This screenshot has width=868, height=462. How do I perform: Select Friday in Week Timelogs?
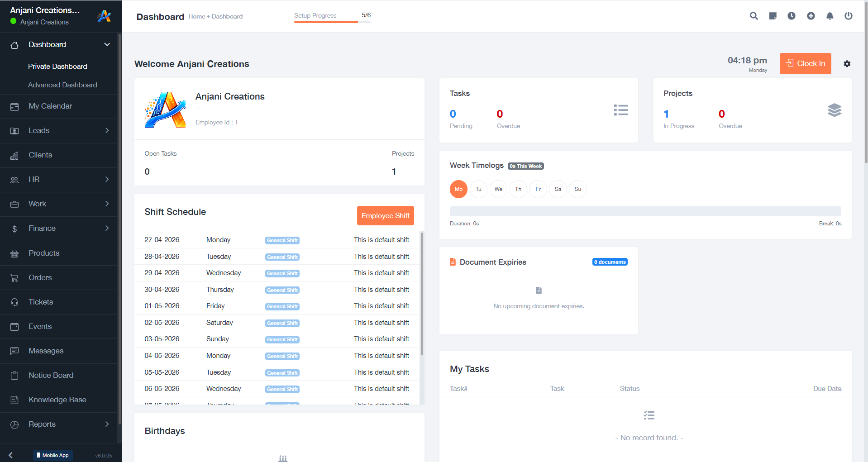(x=538, y=189)
